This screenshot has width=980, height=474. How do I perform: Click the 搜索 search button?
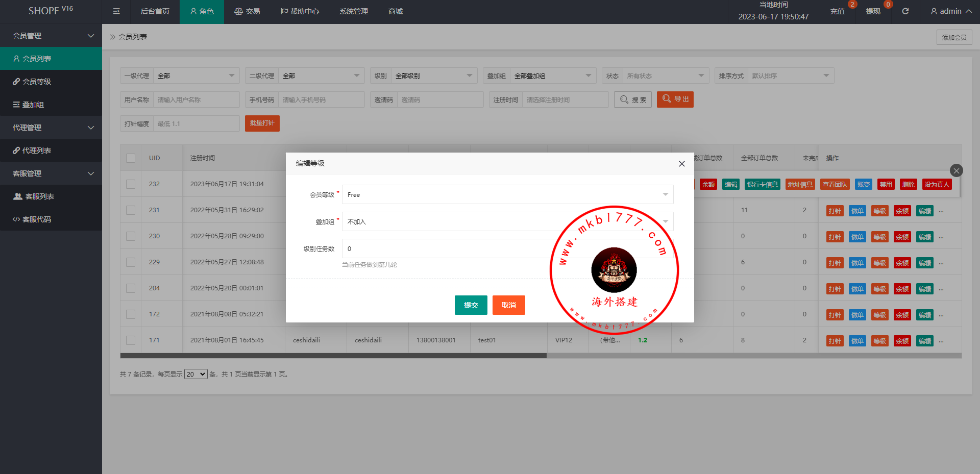(x=633, y=99)
